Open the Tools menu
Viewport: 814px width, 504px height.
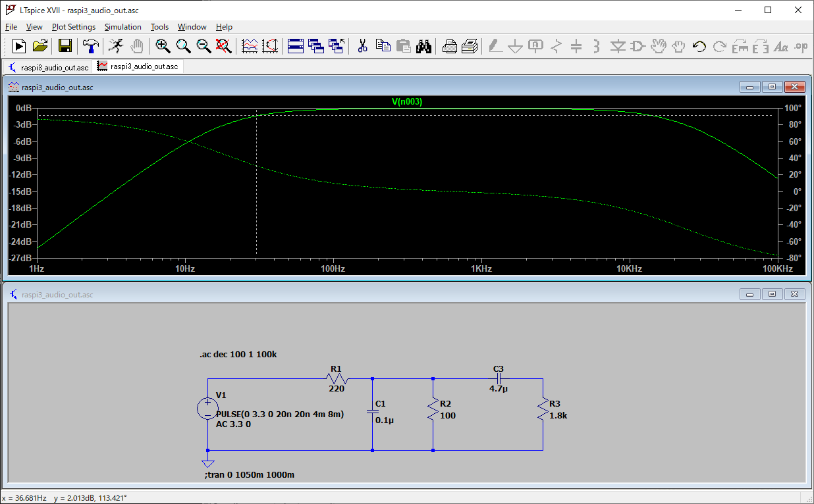click(x=159, y=27)
